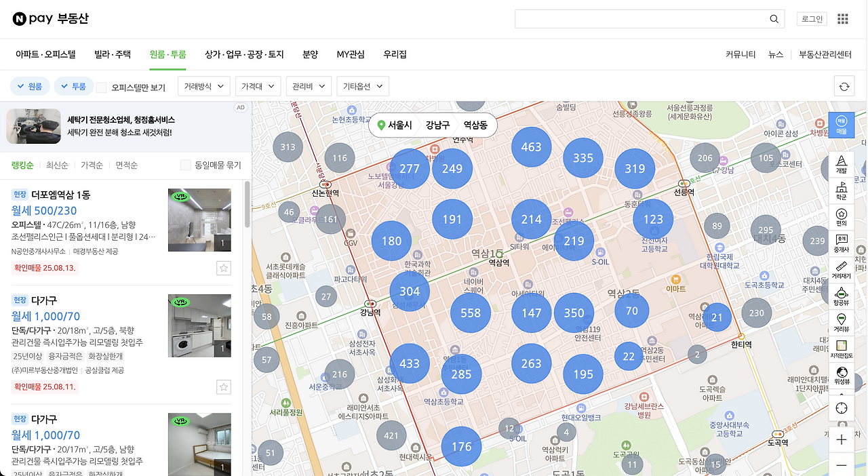Screen dimensions: 868x476
Task: Open the 가격대 dropdown
Action: (x=258, y=86)
